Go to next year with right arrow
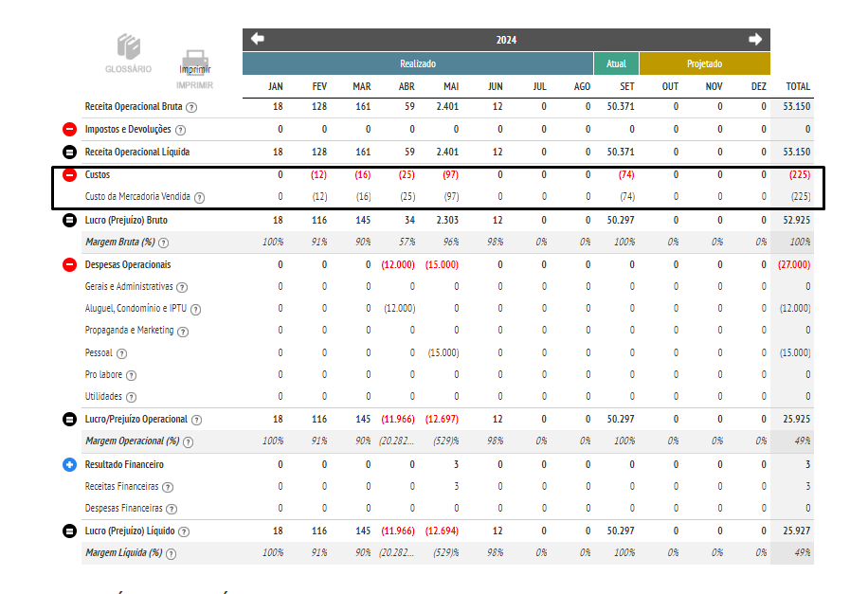868x594 pixels. [755, 39]
